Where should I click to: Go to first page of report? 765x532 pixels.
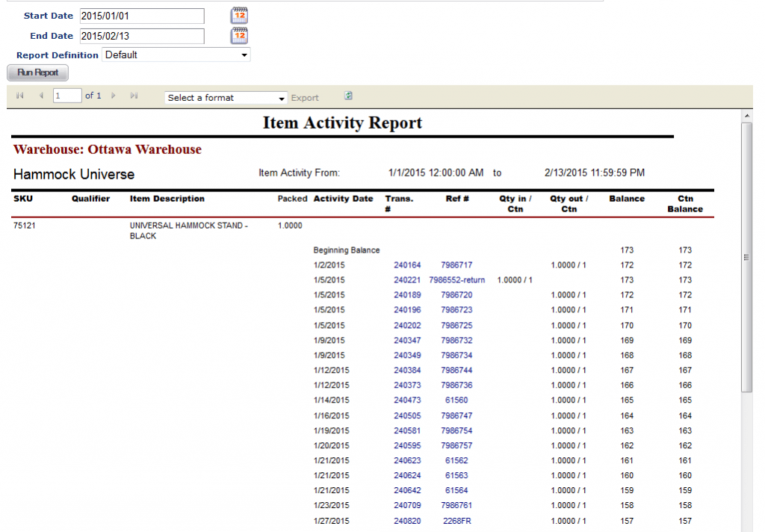tap(19, 96)
